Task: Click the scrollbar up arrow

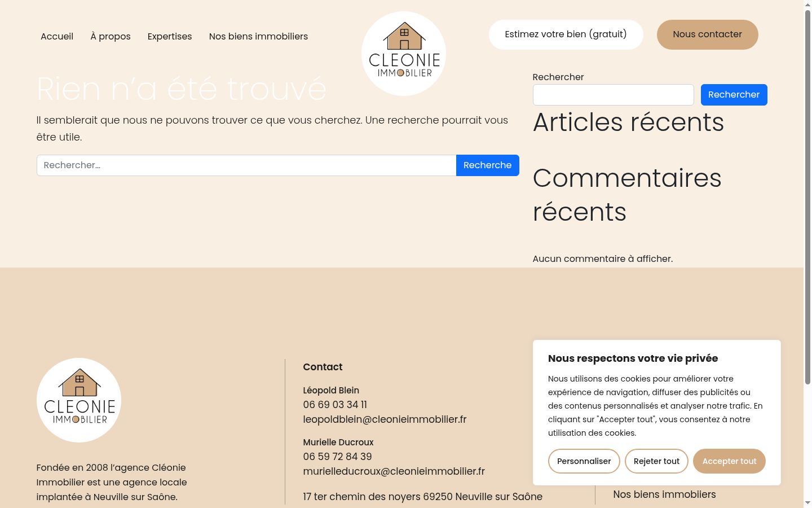Action: coord(807,5)
